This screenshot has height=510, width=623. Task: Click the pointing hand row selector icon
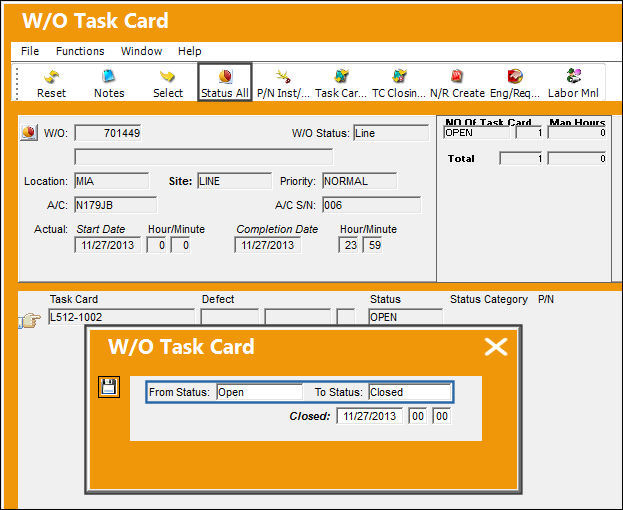(x=30, y=320)
